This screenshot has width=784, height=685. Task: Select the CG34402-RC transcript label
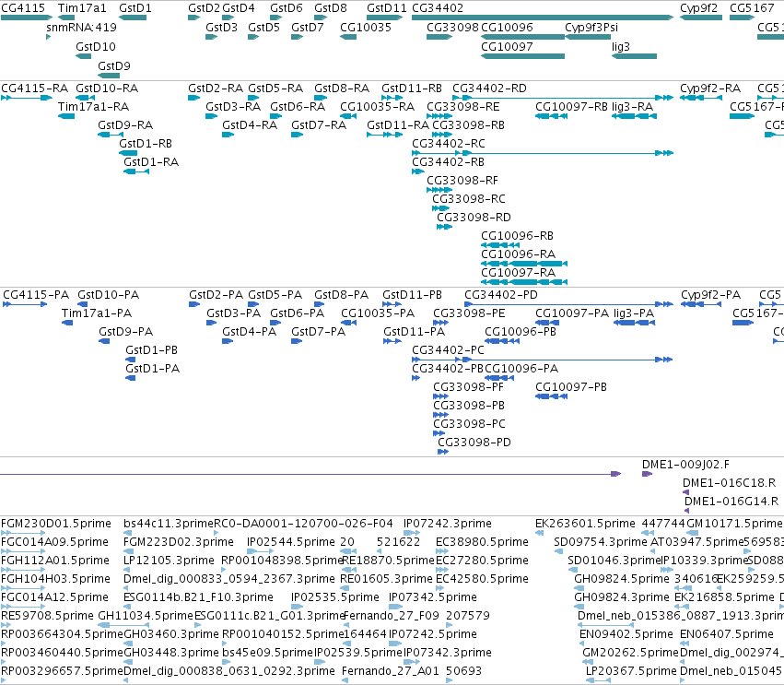pos(449,144)
